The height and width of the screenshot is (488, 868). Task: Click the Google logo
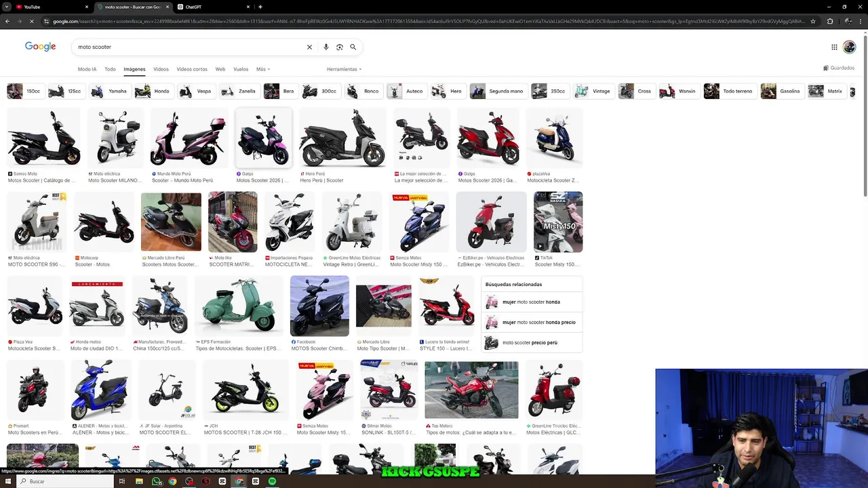click(x=41, y=46)
